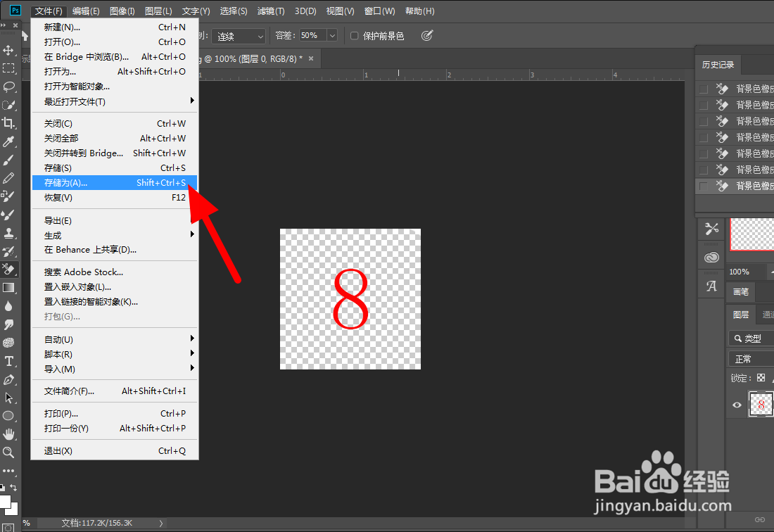Select the Pencil tool
Image resolution: width=774 pixels, height=532 pixels.
coord(8,178)
